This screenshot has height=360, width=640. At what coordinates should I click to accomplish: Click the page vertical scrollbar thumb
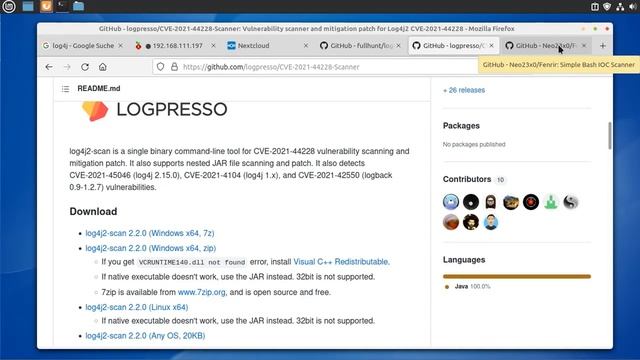(610, 136)
